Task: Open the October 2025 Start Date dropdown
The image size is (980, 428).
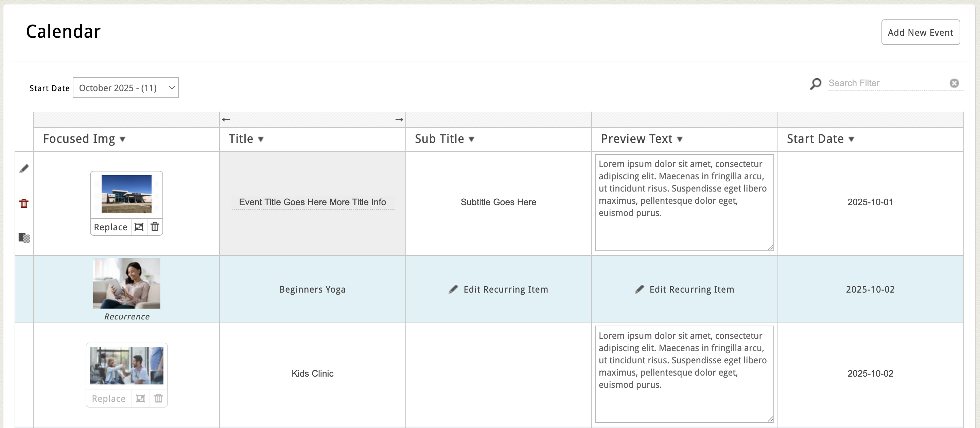Action: 125,88
